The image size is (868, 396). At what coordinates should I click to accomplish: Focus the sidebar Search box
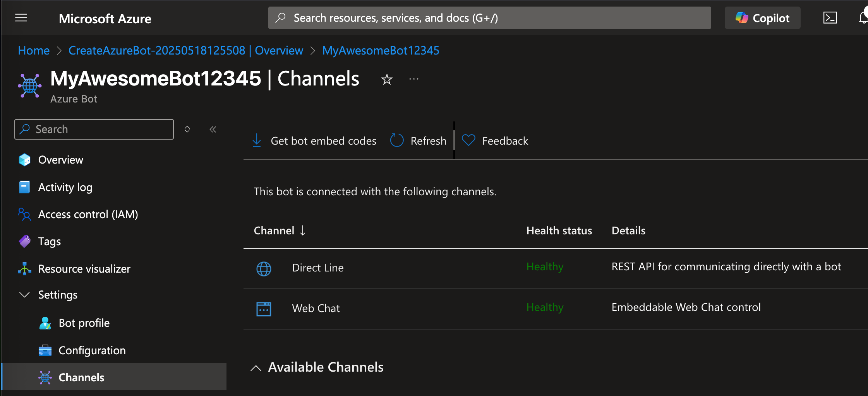tap(94, 129)
